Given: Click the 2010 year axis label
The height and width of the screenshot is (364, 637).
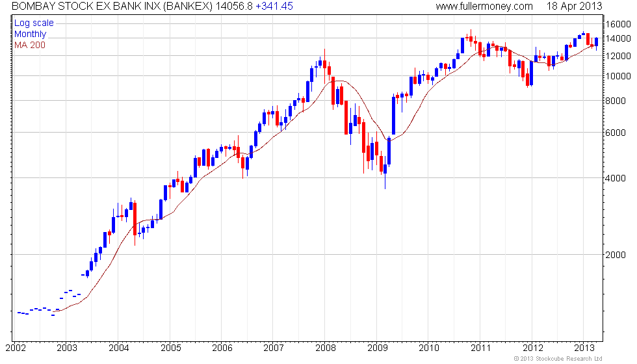Looking at the screenshot, I should (429, 348).
